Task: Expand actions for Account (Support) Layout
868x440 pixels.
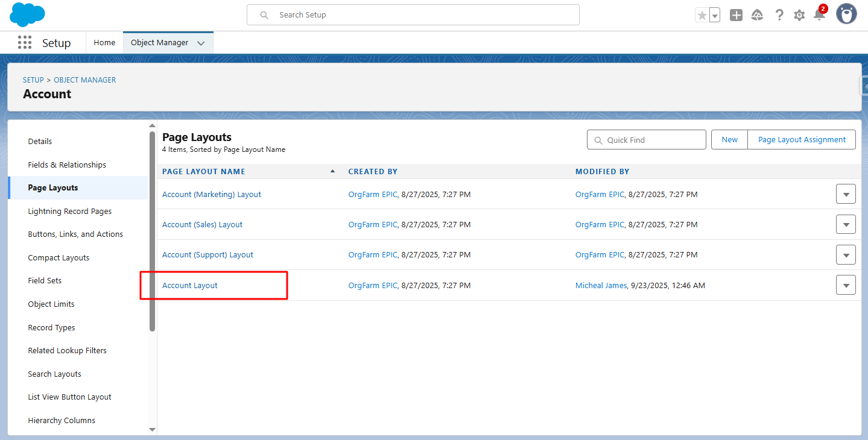Action: click(846, 254)
